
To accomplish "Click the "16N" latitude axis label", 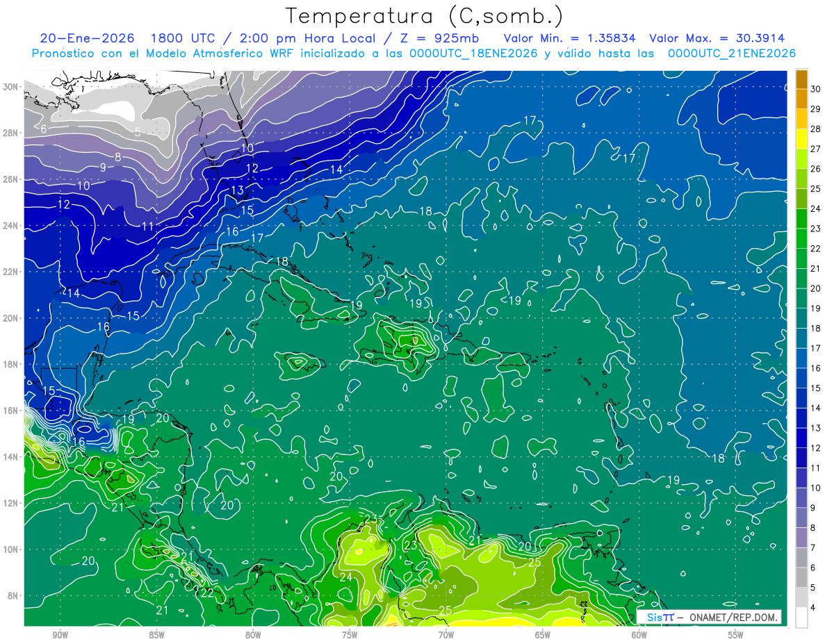I will pyautogui.click(x=10, y=411).
